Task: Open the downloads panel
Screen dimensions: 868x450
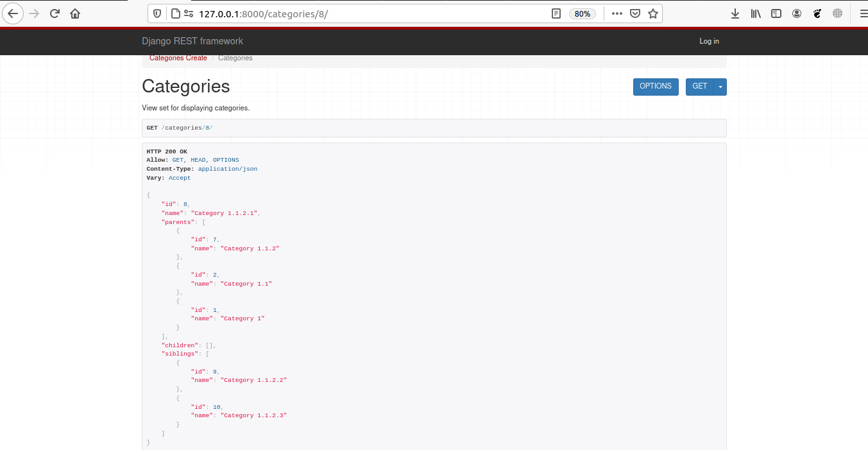Action: point(735,13)
